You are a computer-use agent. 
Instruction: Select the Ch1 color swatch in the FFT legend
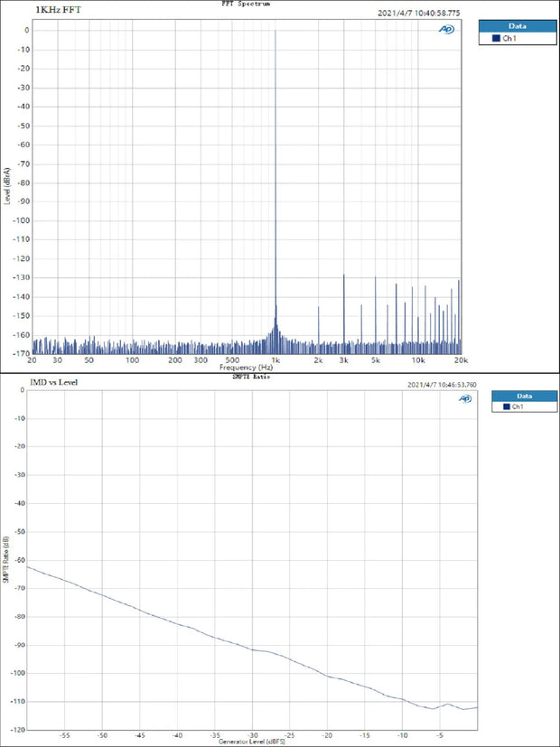pos(496,39)
